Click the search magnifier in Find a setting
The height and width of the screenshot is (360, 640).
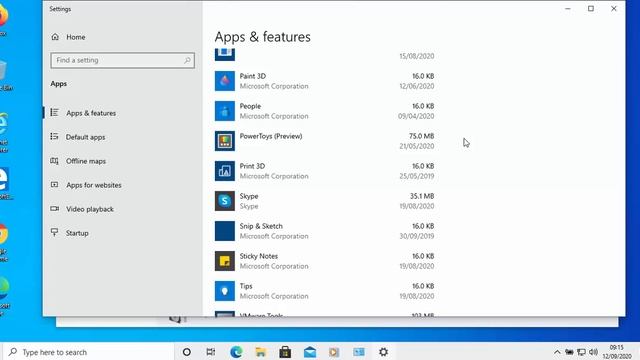187,60
